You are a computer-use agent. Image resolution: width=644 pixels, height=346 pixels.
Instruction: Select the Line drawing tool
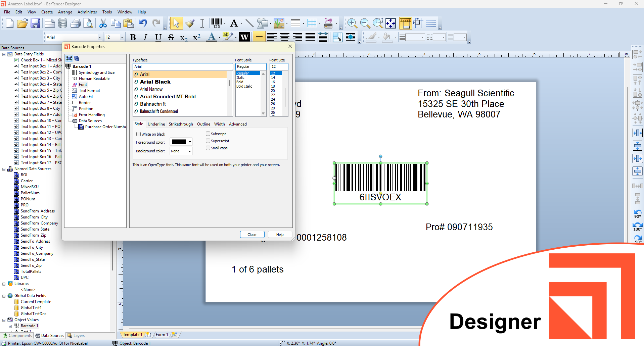click(x=249, y=23)
